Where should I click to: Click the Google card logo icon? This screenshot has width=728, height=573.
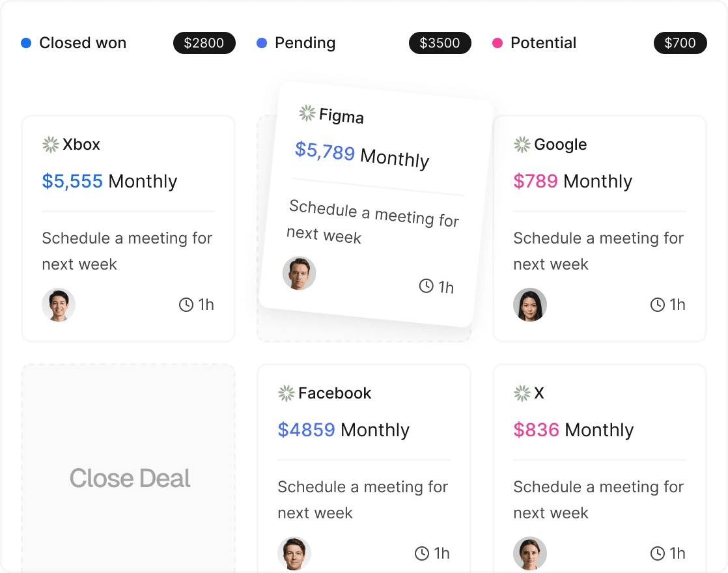tap(522, 145)
